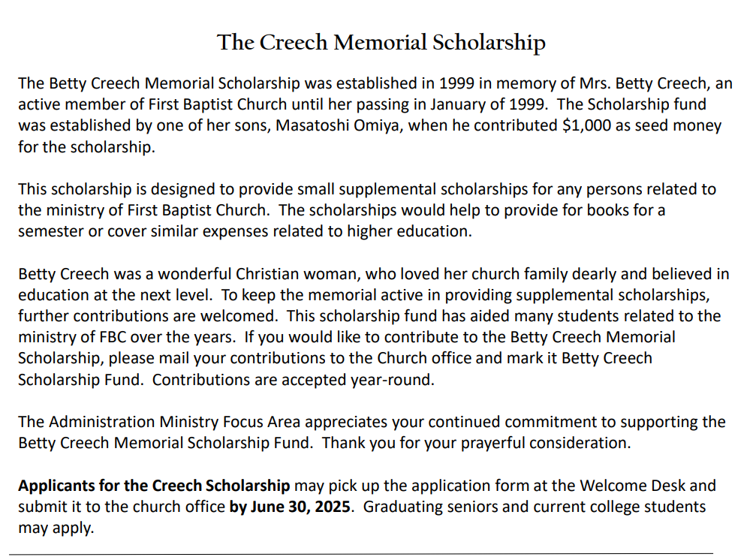Image resolution: width=756 pixels, height=557 pixels.
Task: Click 'Thank you for your prayerful consideration.'
Action: (477, 443)
